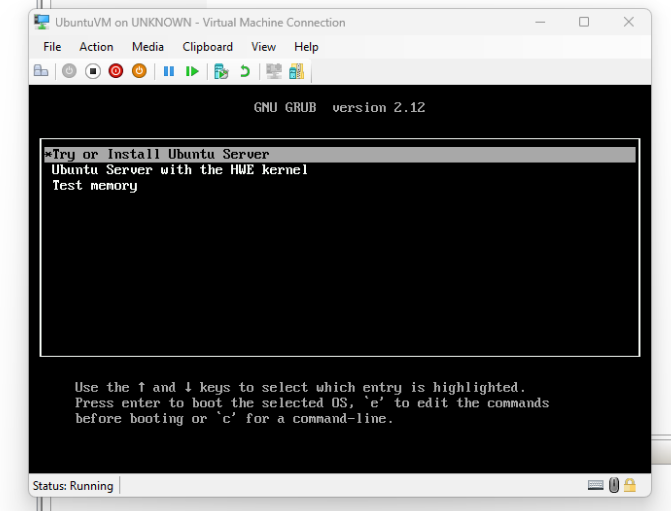The width and height of the screenshot is (671, 511).
Task: Pause the virtual machine
Action: 168,71
